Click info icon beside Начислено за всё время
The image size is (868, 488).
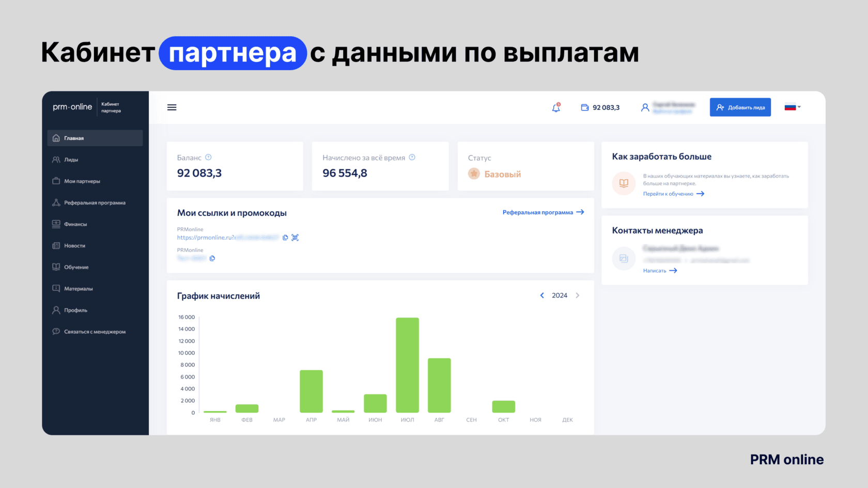click(412, 158)
